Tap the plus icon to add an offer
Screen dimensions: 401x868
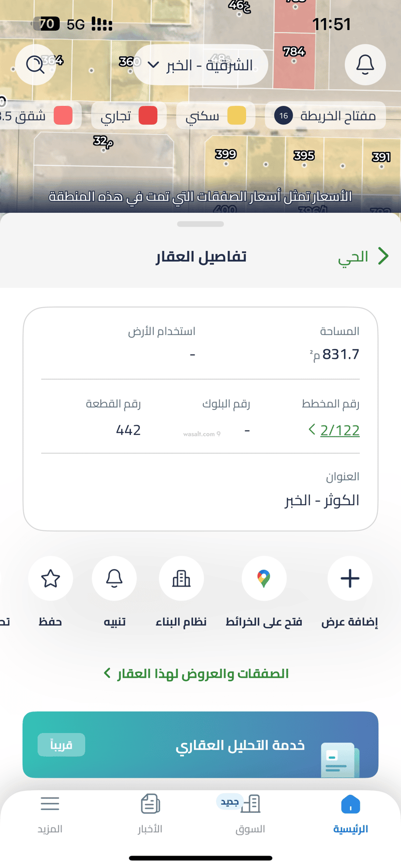click(x=350, y=578)
